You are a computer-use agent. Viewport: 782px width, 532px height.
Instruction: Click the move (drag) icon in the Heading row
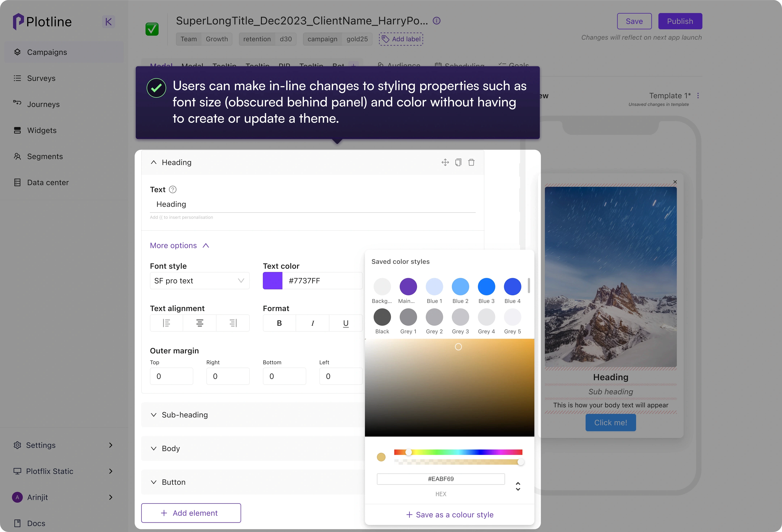click(x=445, y=162)
